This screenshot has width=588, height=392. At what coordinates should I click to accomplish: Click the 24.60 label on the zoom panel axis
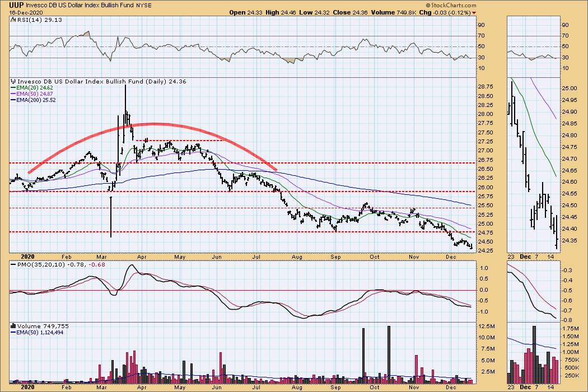coord(570,182)
